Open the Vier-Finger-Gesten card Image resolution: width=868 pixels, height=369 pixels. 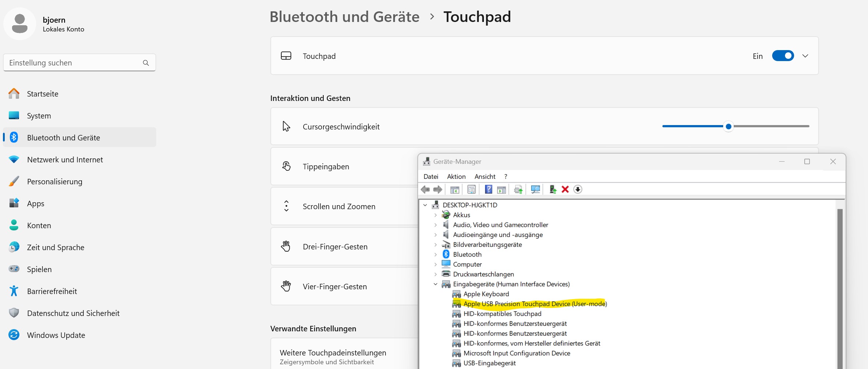click(x=344, y=287)
